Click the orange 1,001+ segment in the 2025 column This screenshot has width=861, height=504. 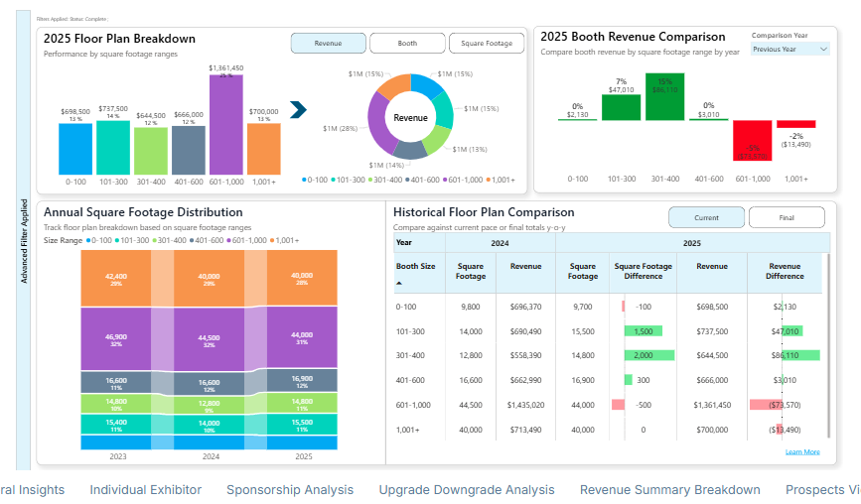click(302, 279)
